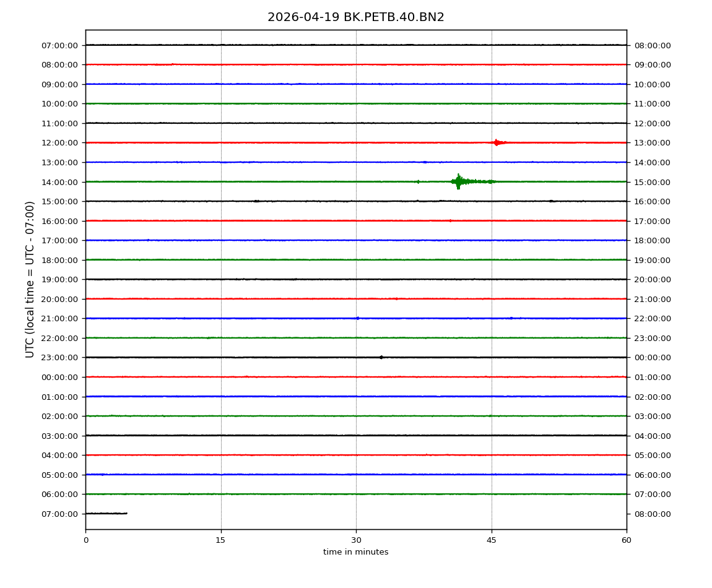Click the left-axis 14:00:00 time label
Screen dimensions: 712x588
[60, 182]
